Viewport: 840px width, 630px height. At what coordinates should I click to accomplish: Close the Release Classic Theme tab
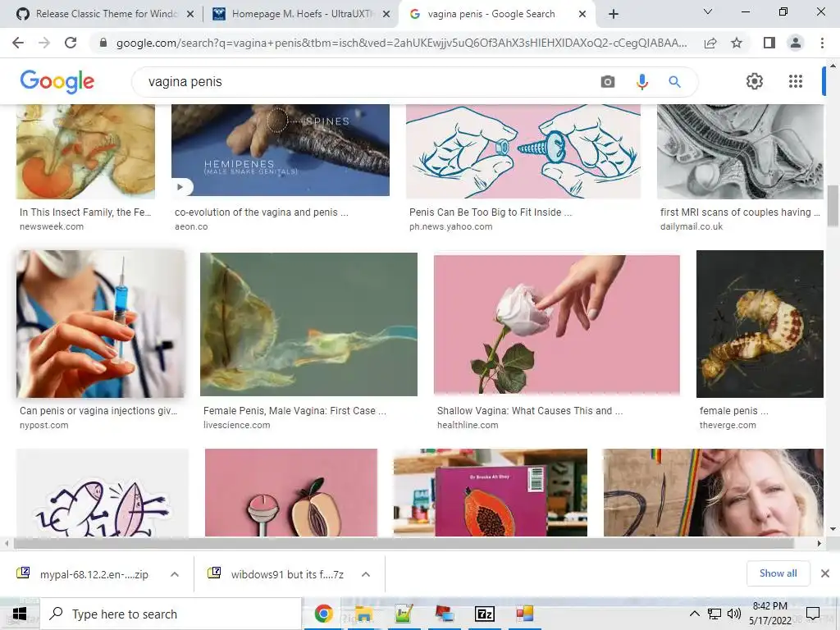pyautogui.click(x=190, y=15)
